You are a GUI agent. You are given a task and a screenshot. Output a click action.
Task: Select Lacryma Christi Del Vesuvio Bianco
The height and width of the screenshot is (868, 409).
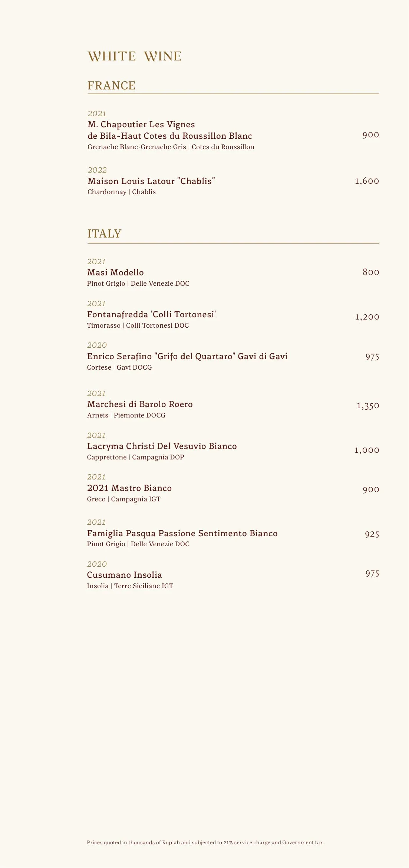162,446
